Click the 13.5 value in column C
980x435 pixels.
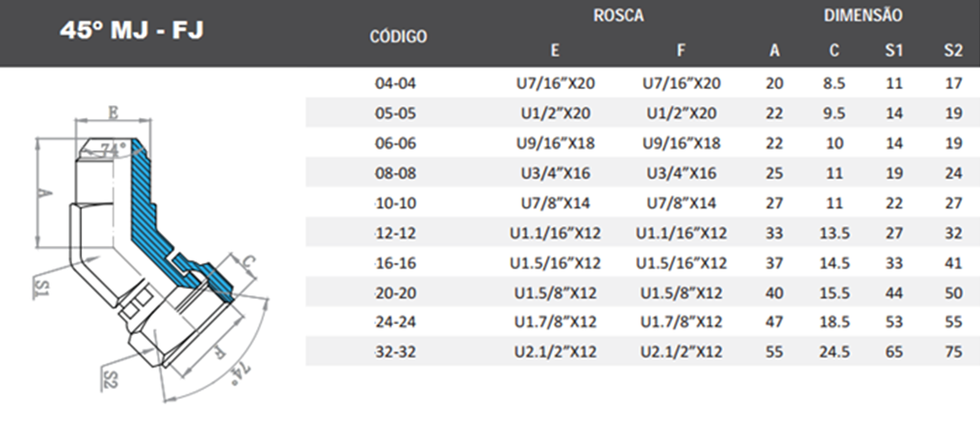[835, 233]
